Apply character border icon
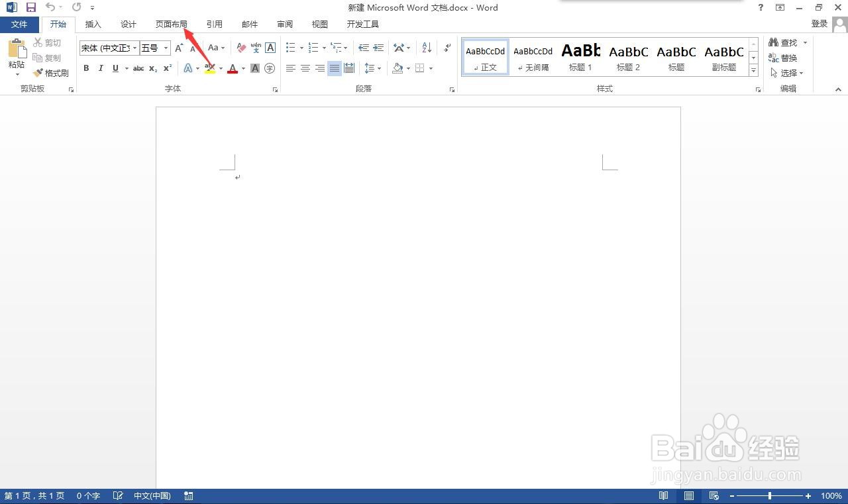The width and height of the screenshot is (848, 504). [x=270, y=48]
